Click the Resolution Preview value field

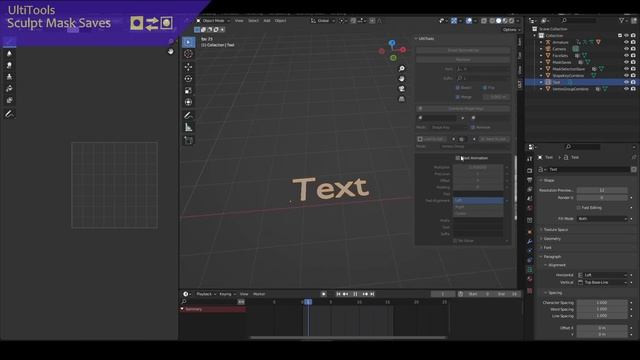click(x=602, y=190)
